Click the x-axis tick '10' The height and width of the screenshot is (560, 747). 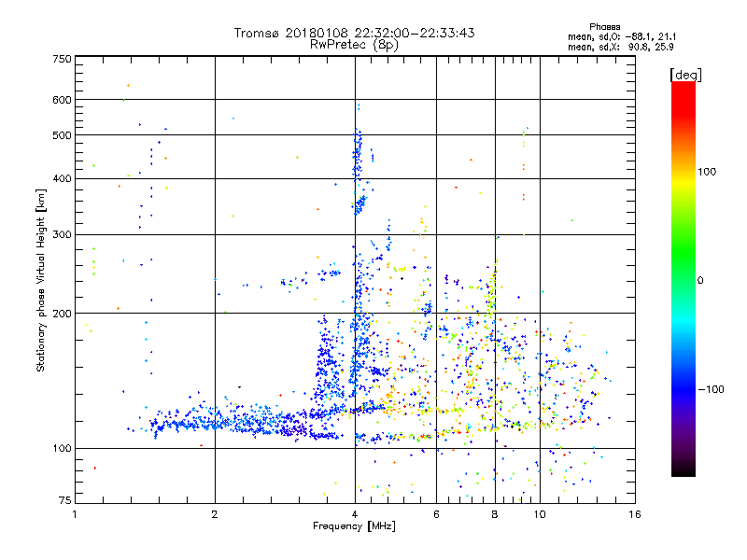point(540,514)
